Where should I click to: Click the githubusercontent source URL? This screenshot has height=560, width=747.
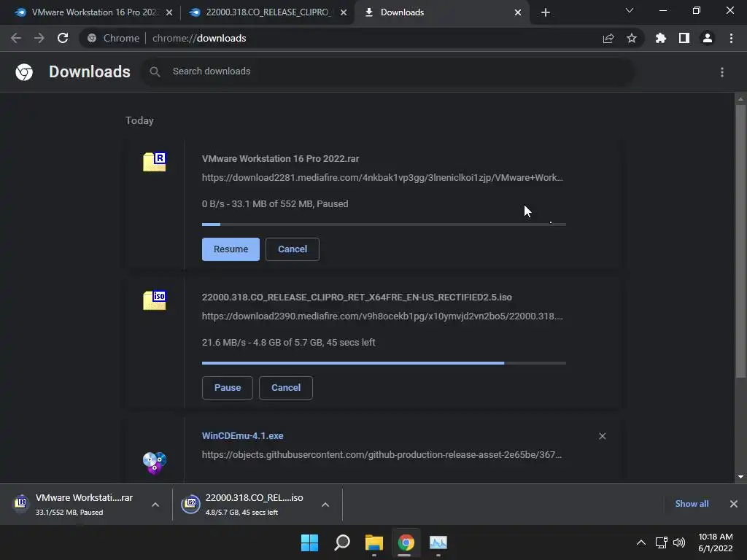click(382, 455)
